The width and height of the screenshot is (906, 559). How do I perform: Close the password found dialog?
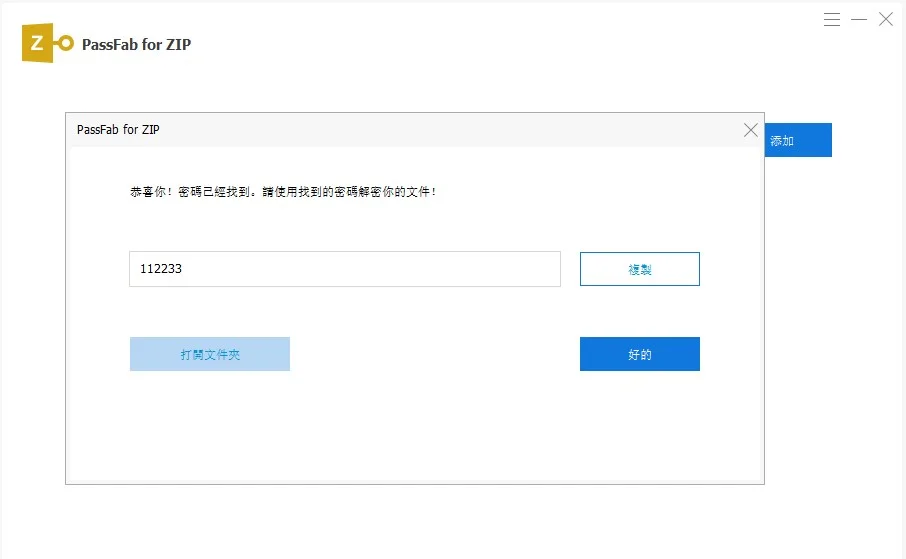[751, 130]
